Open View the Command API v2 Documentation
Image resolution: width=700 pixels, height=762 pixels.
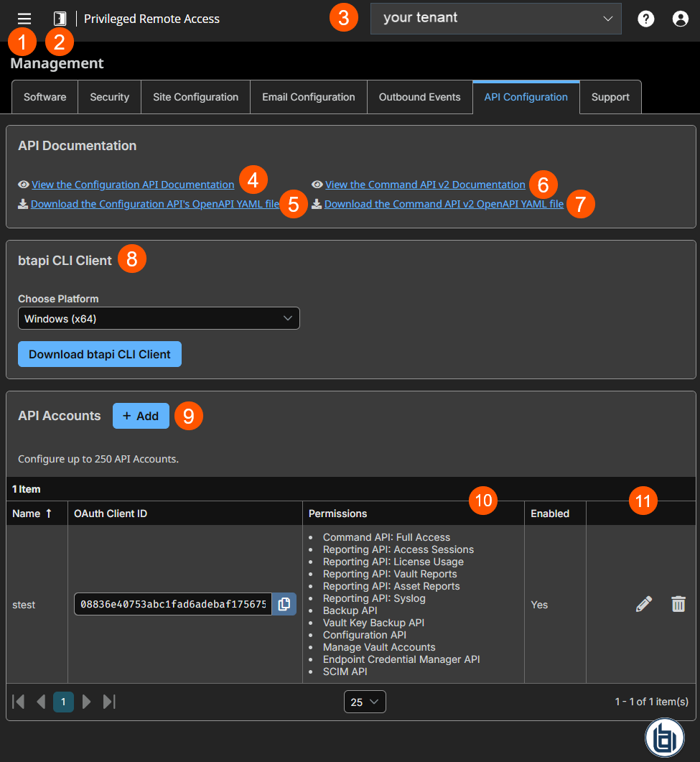(425, 185)
